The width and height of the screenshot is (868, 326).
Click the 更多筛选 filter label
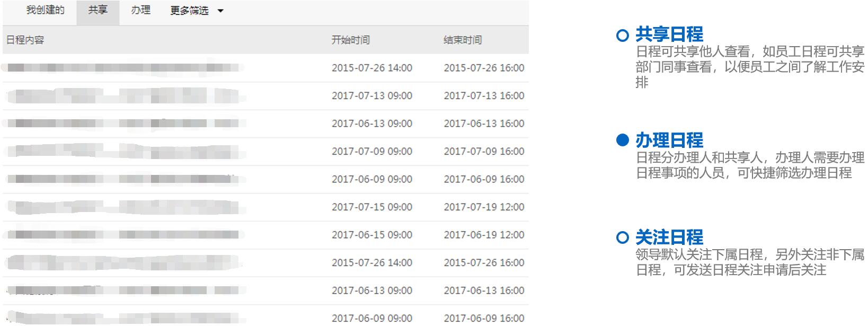189,11
